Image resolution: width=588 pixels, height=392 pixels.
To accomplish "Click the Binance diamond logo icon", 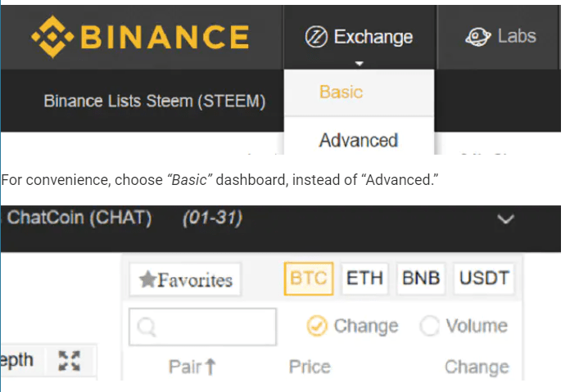I will click(x=52, y=37).
